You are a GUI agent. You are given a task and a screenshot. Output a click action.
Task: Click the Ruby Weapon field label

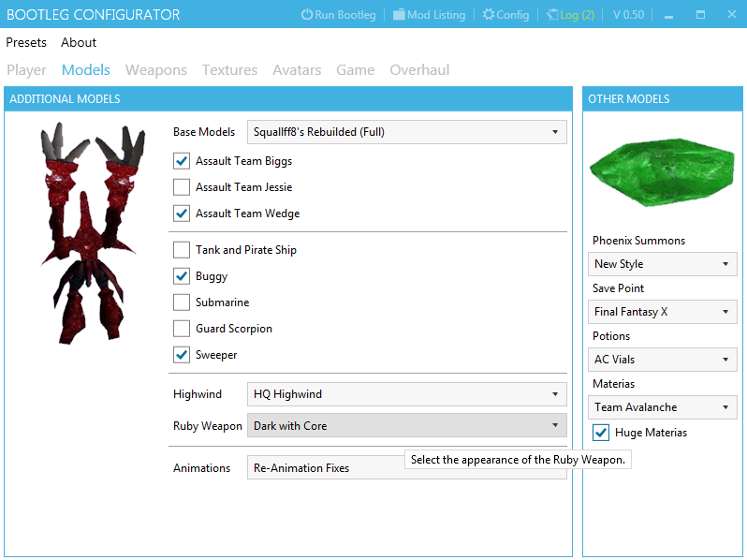(208, 426)
